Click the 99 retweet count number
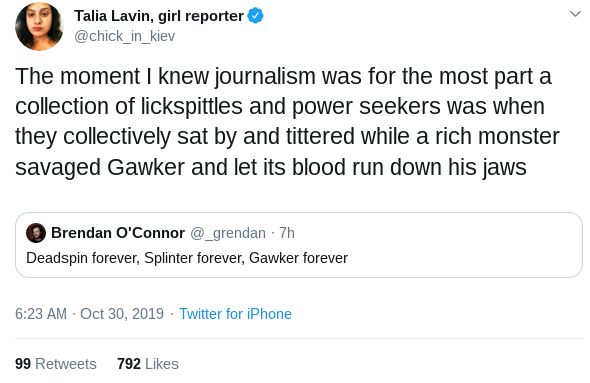The image size is (590, 383). tap(23, 364)
